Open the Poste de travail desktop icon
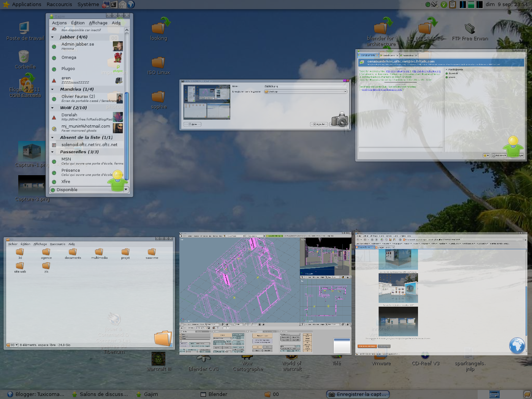Screen dimensions: 532x399 [24, 30]
